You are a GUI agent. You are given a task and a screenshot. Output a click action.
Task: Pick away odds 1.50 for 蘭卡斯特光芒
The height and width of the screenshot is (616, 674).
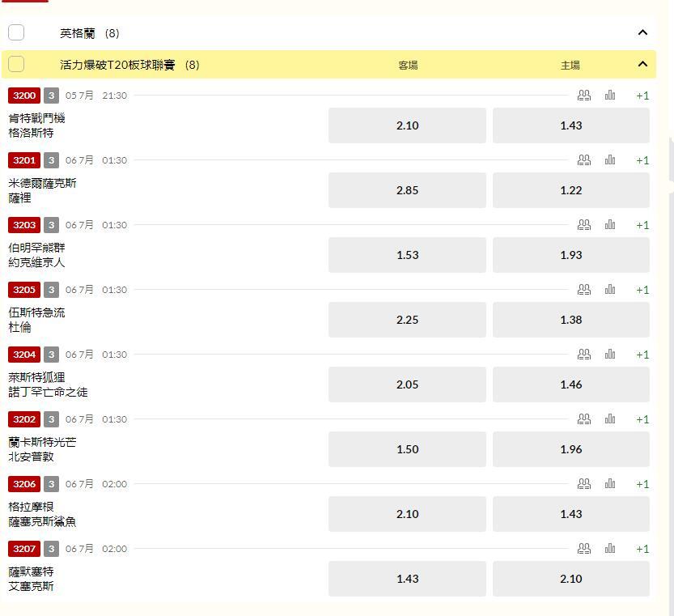pyautogui.click(x=407, y=449)
